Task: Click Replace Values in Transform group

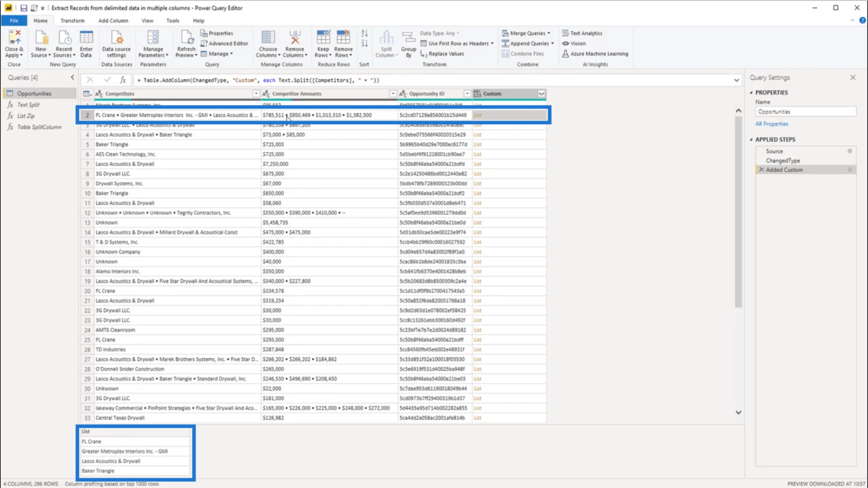Action: point(442,54)
